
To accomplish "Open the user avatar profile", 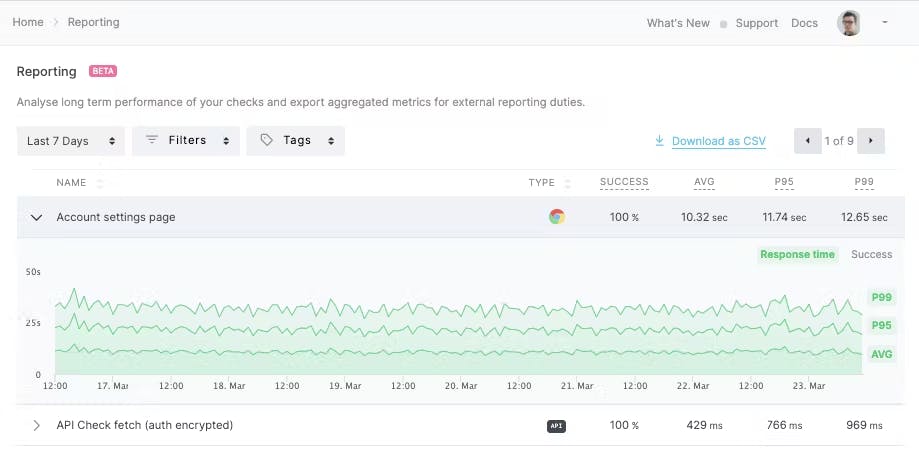I will click(849, 23).
